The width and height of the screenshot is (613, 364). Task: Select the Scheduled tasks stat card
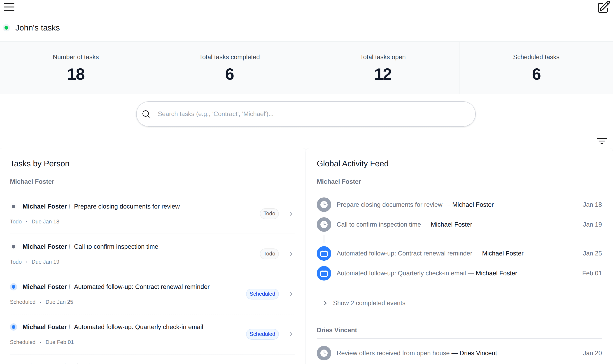pyautogui.click(x=536, y=68)
